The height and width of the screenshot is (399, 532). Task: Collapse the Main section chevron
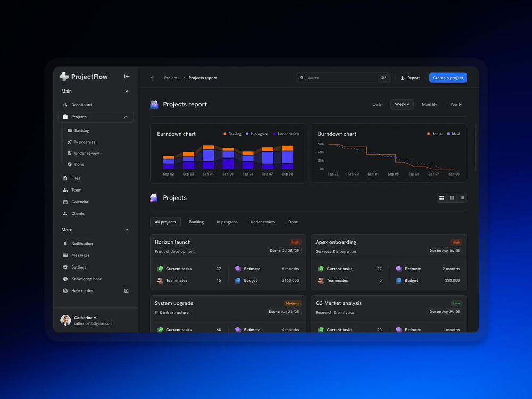click(x=127, y=92)
